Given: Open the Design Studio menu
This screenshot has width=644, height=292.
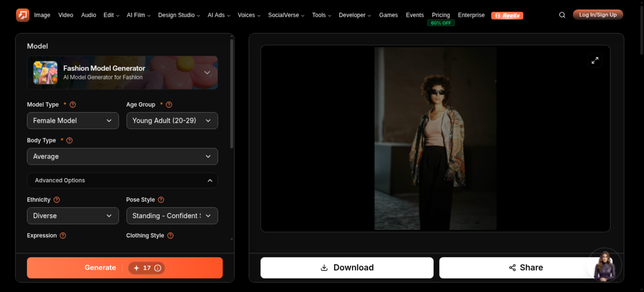Looking at the screenshot, I should coord(179,15).
